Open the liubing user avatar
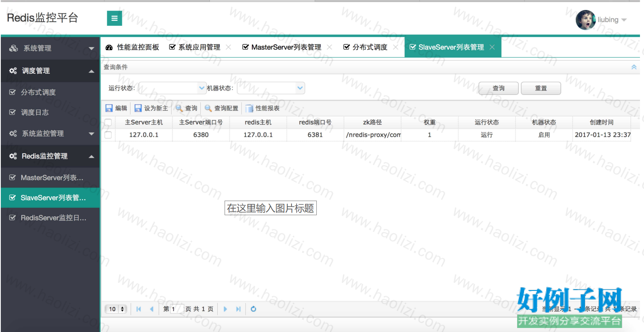 click(586, 20)
